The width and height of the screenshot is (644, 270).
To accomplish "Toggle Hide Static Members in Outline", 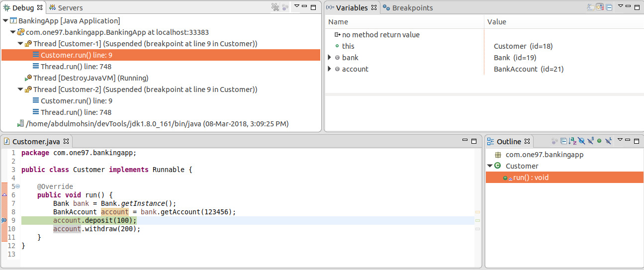I will click(x=590, y=141).
